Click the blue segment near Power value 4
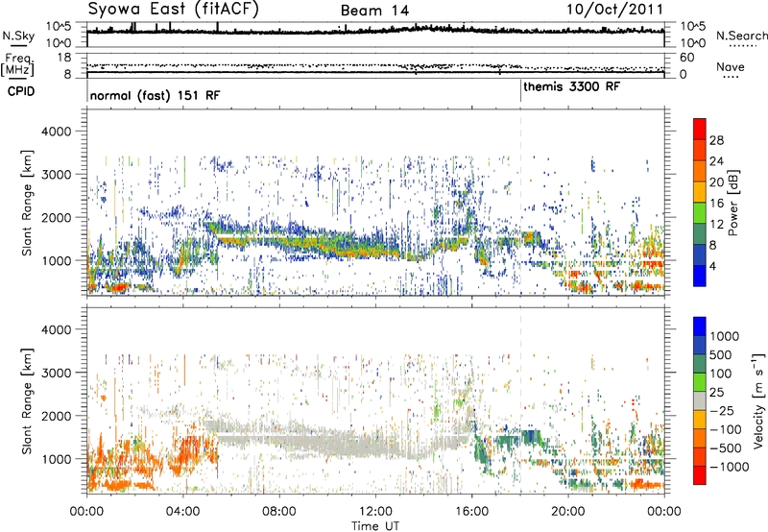The image size is (768, 532). [x=700, y=276]
